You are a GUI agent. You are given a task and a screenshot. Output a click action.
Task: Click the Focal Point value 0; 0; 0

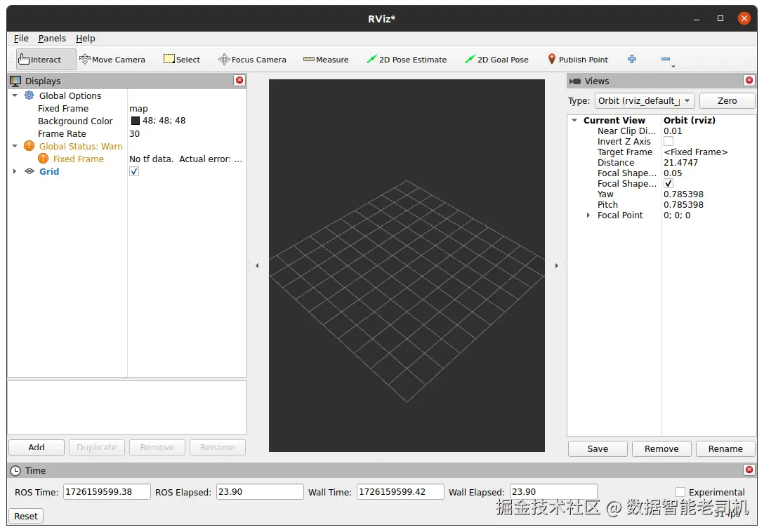(x=677, y=215)
